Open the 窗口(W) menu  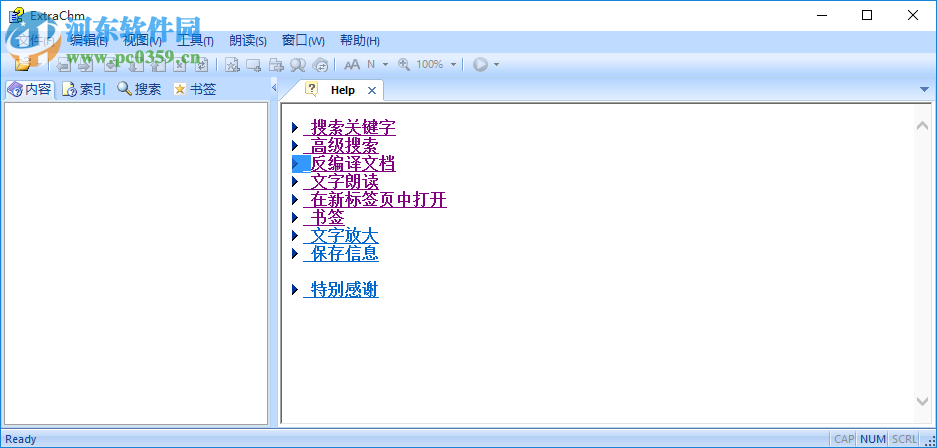click(303, 41)
